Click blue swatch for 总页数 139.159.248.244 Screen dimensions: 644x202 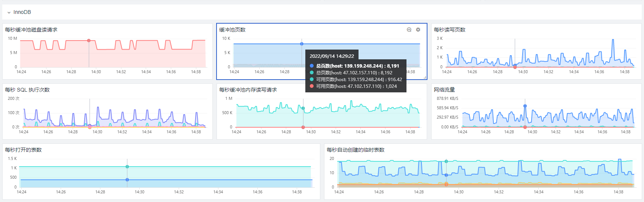(312, 66)
